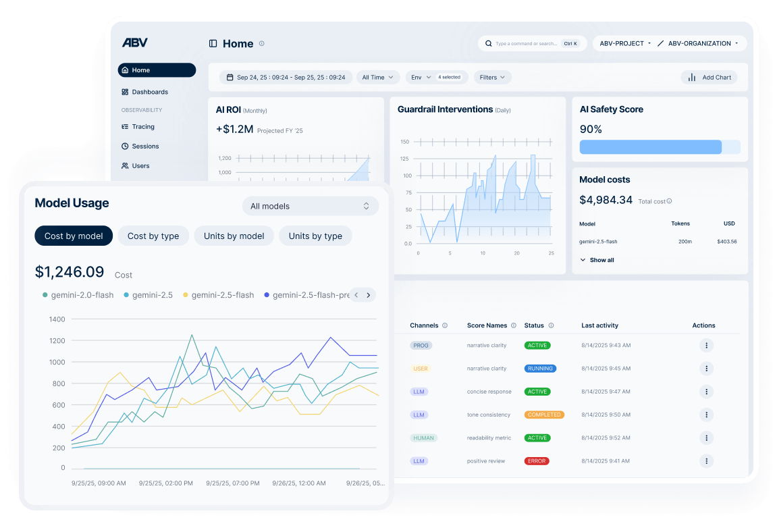Screen dimensions: 775x532
Task: Expand Show all under Model costs
Action: click(x=597, y=260)
